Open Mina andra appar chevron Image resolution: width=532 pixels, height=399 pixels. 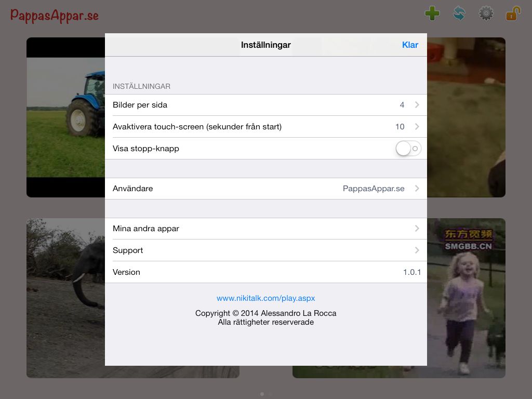pos(417,229)
